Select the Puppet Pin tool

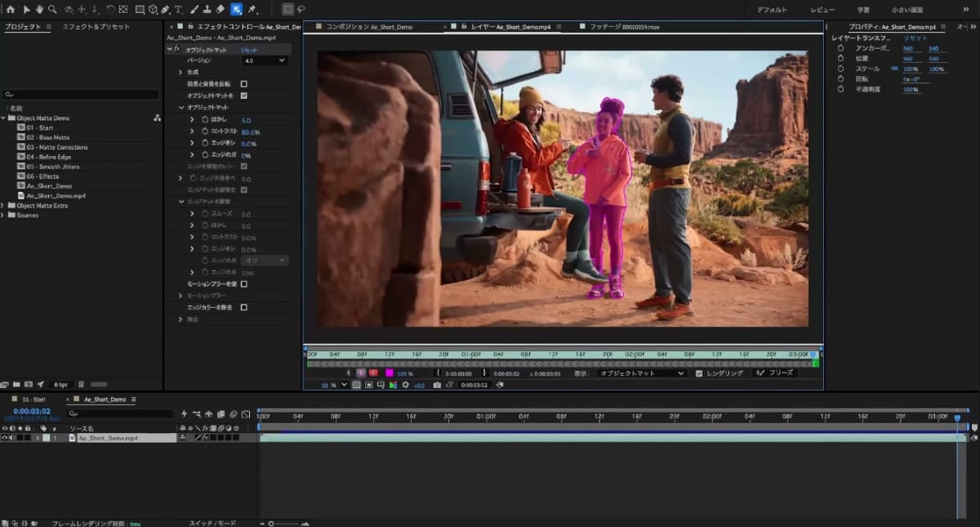point(252,10)
